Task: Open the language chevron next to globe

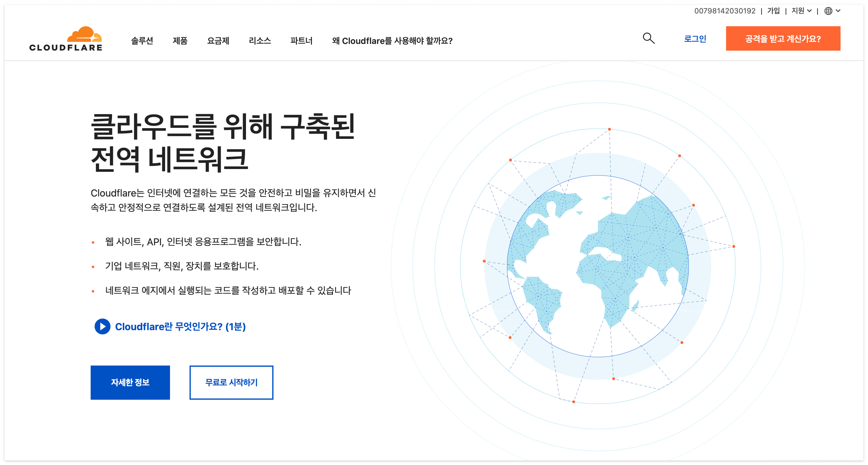Action: pyautogui.click(x=838, y=11)
